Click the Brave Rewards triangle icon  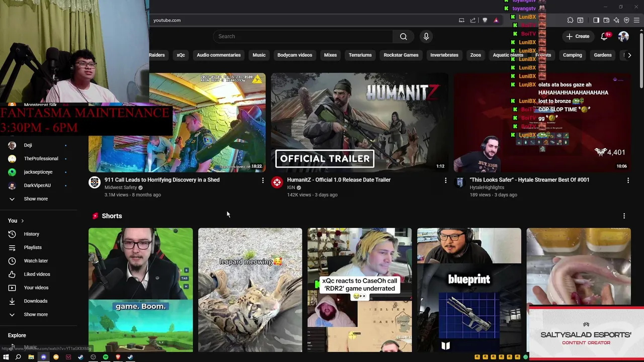496,20
